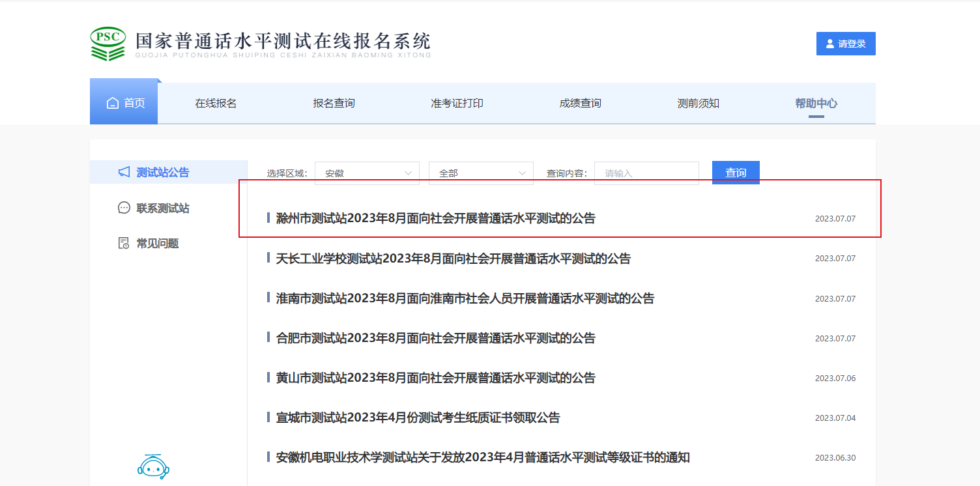
Task: Open 宣城市测试站 certificate pickup announcement
Action: (418, 418)
